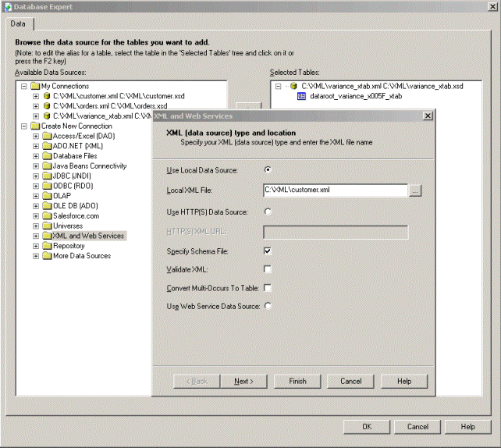The height and width of the screenshot is (448, 501).
Task: Check Convert Multi-Occurs To Table
Action: tap(268, 288)
